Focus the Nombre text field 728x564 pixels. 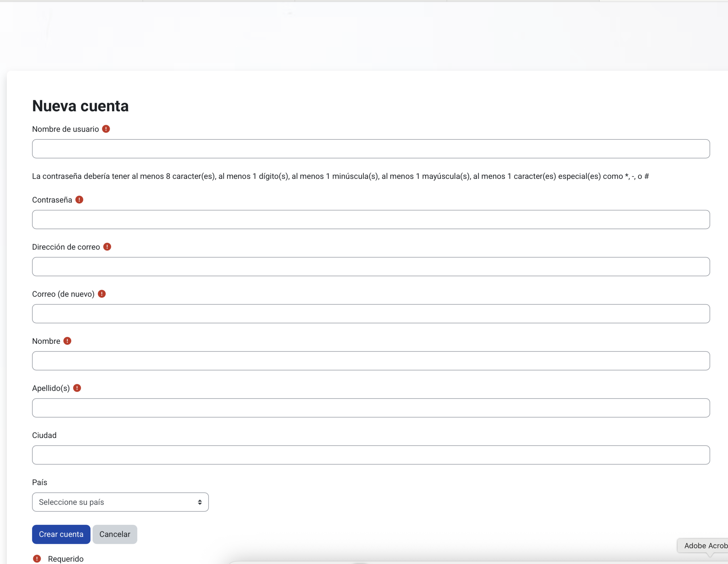point(371,361)
